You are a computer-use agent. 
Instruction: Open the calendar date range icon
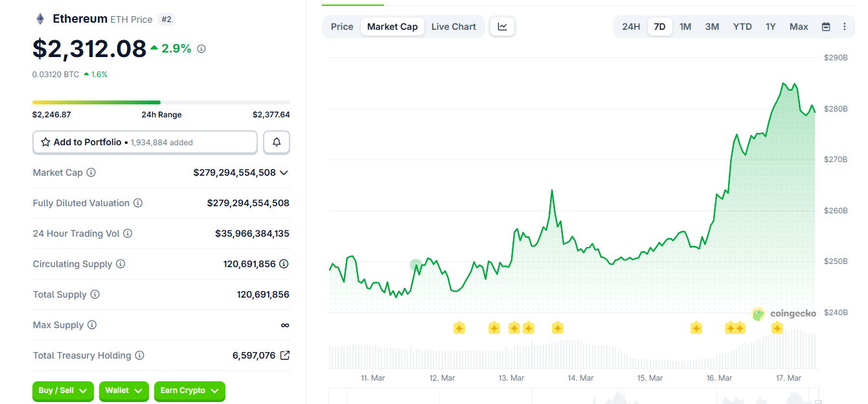tap(825, 27)
